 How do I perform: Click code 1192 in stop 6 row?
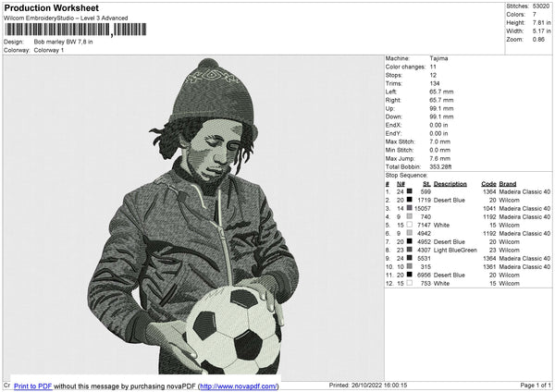tap(489, 234)
